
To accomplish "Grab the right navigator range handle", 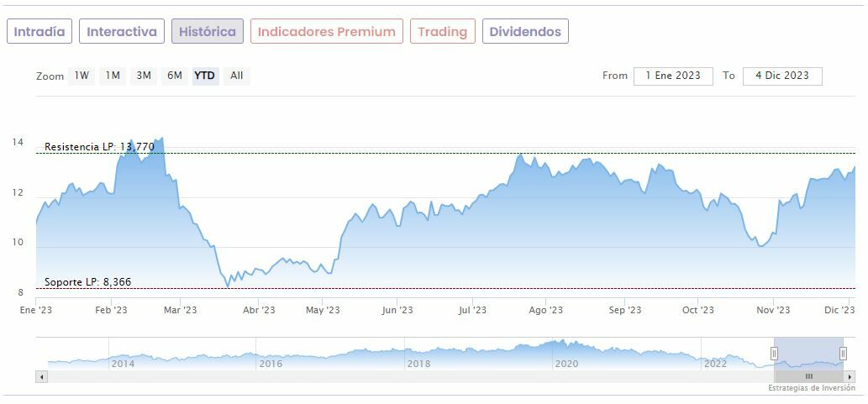I will tap(843, 354).
